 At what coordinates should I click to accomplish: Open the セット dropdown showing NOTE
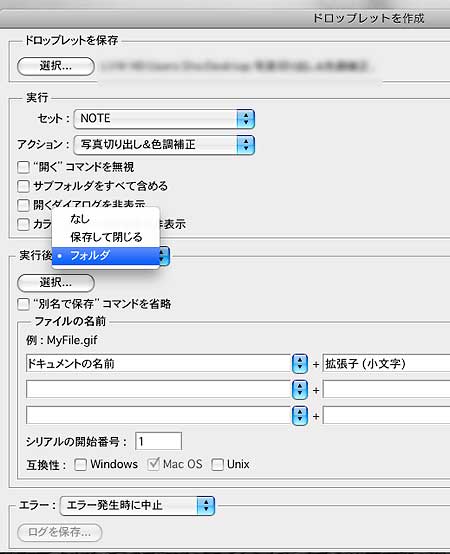click(164, 119)
